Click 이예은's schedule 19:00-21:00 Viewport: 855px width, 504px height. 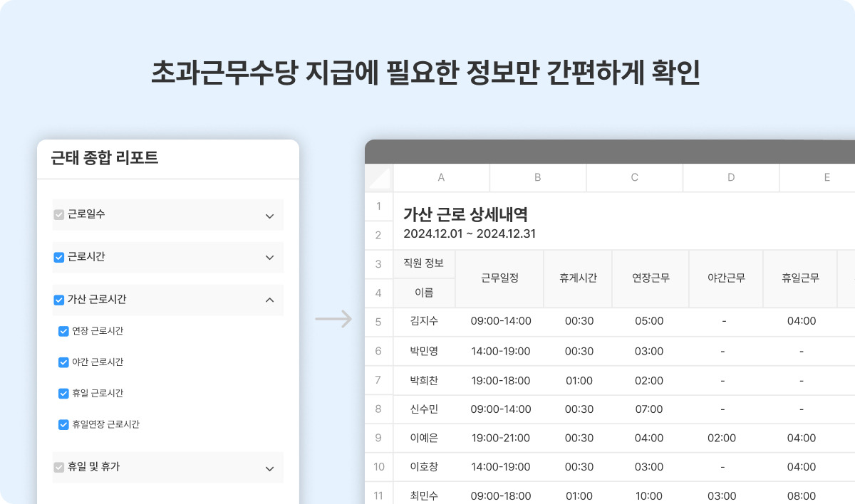click(x=501, y=438)
